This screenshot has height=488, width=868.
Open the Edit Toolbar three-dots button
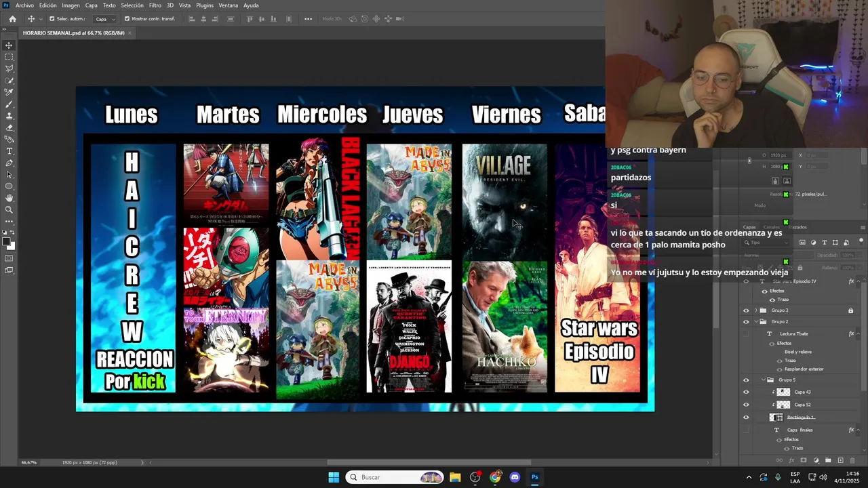click(x=9, y=221)
